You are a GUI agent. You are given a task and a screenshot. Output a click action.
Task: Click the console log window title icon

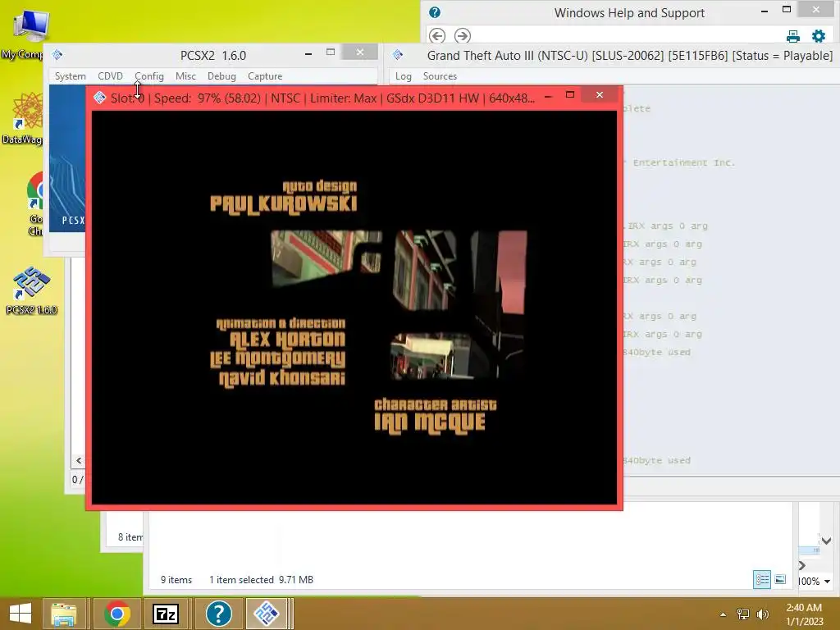398,55
